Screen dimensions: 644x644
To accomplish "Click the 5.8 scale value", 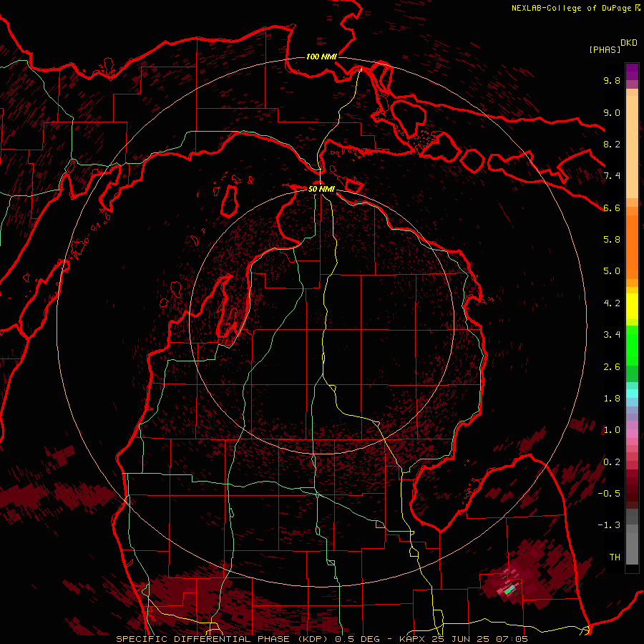I will 612,240.
